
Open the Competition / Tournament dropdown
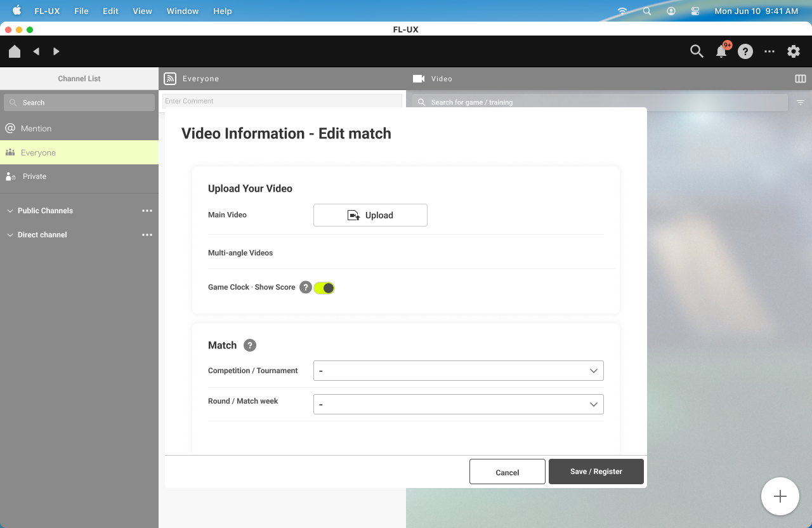point(458,371)
